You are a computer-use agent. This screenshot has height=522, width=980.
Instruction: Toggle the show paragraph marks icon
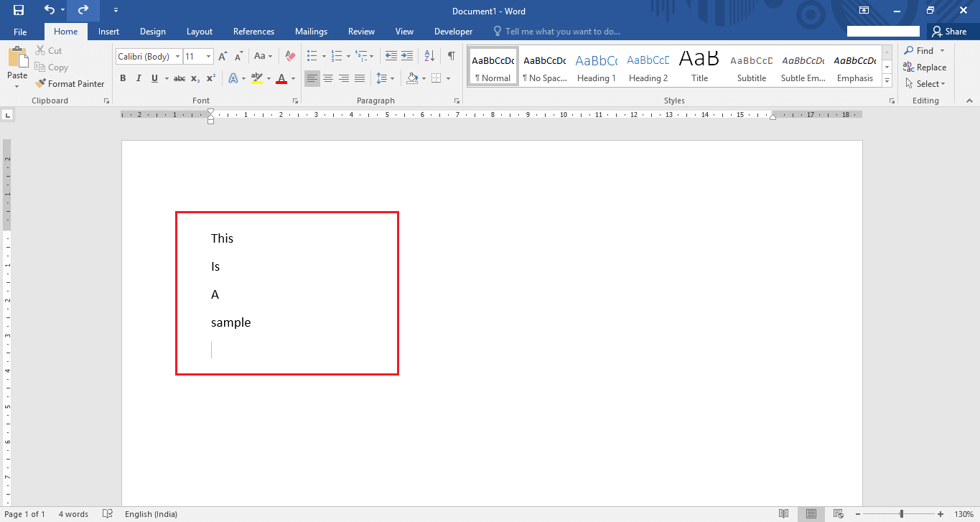tap(451, 55)
